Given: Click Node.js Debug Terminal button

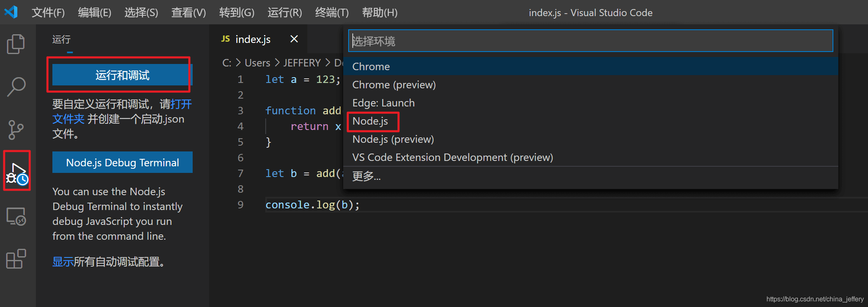Looking at the screenshot, I should pos(122,163).
